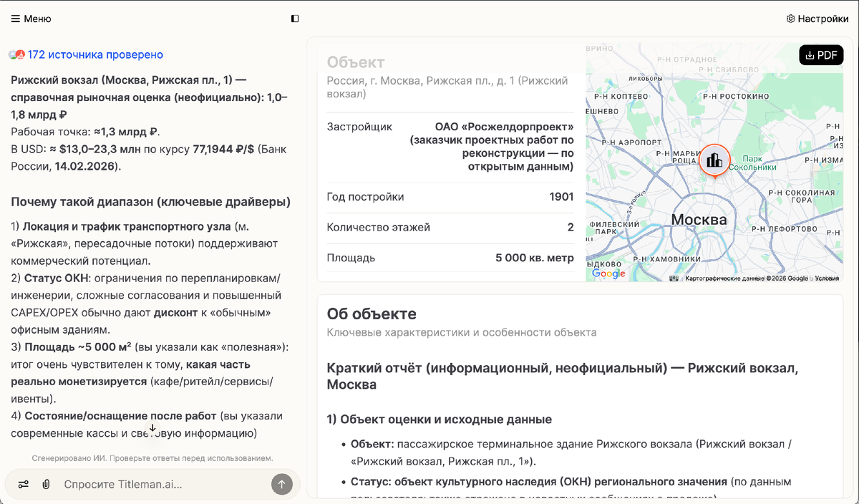This screenshot has height=504, width=859.
Task: Focus the 'Спросите Titleman.ai...' input field
Action: pos(163,484)
